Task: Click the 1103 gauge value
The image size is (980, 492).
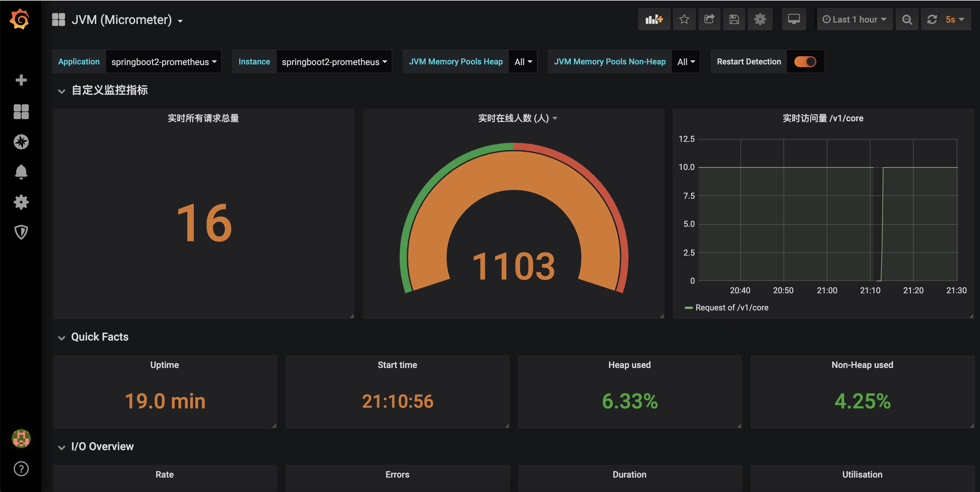Action: coord(514,266)
